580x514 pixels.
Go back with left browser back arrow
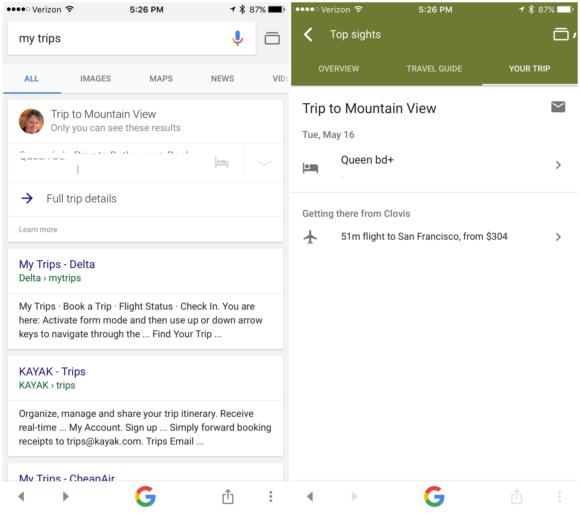tap(21, 496)
